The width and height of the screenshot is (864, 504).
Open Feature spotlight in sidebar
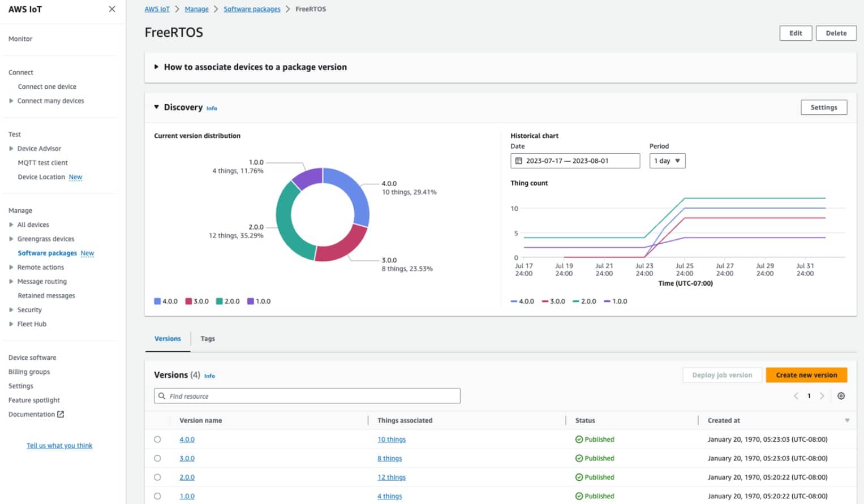pyautogui.click(x=34, y=400)
